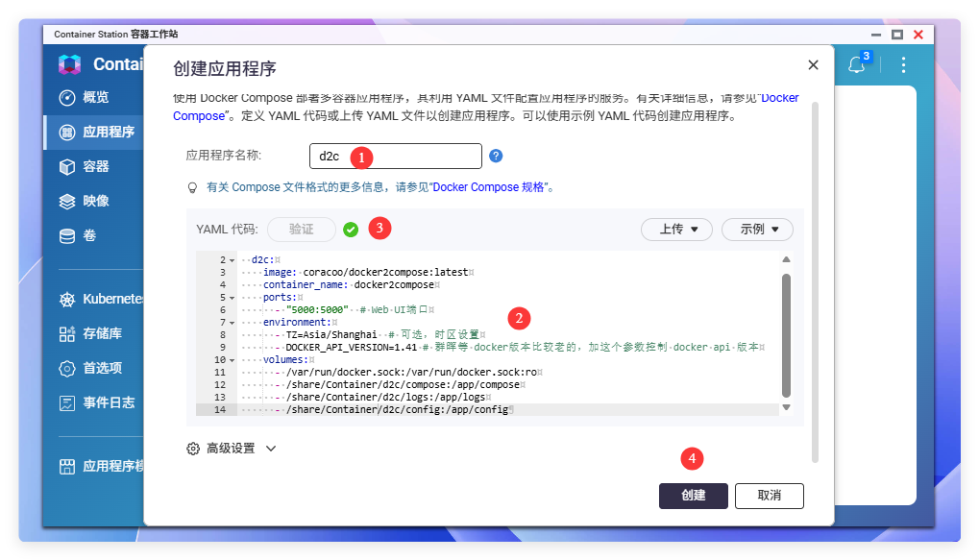979x560 pixels.
Task: Click the 取消 cancel button
Action: click(x=770, y=496)
